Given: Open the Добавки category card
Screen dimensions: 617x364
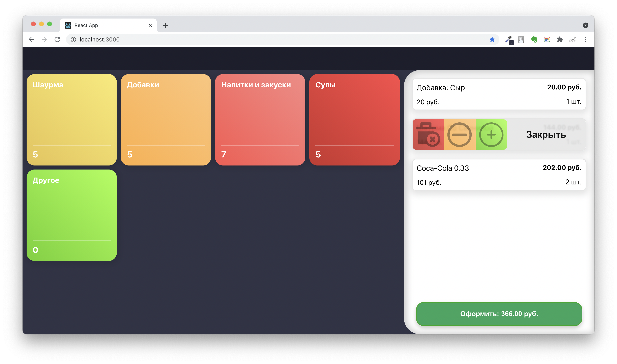Looking at the screenshot, I should click(166, 120).
